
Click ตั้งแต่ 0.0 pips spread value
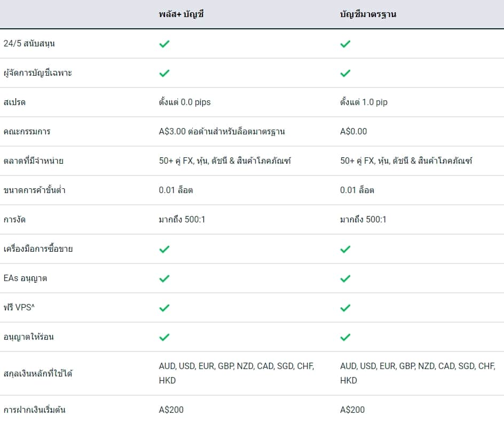click(185, 102)
